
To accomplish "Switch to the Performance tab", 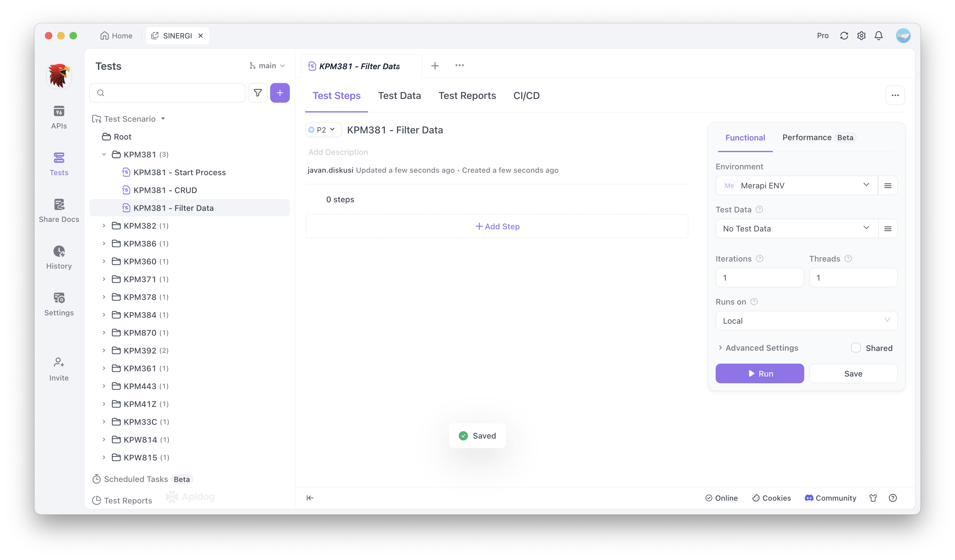I will [x=807, y=137].
